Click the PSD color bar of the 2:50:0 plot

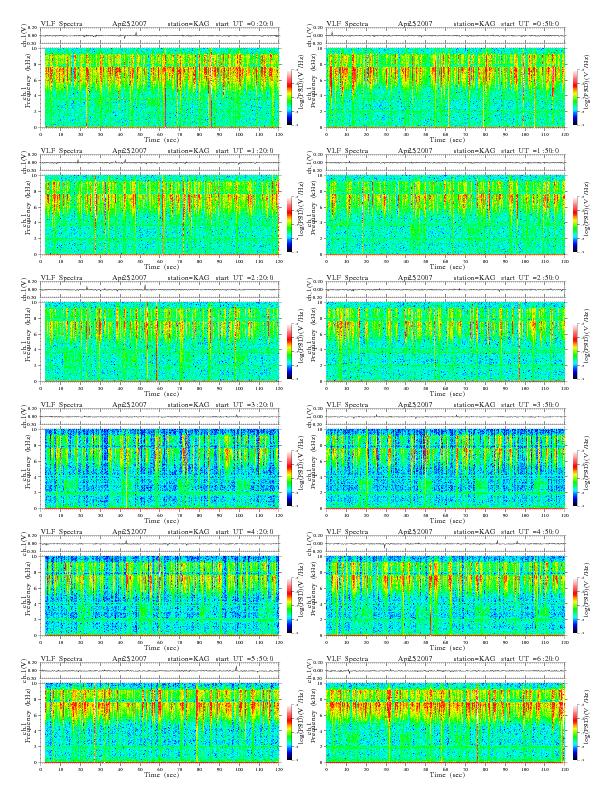tap(576, 351)
